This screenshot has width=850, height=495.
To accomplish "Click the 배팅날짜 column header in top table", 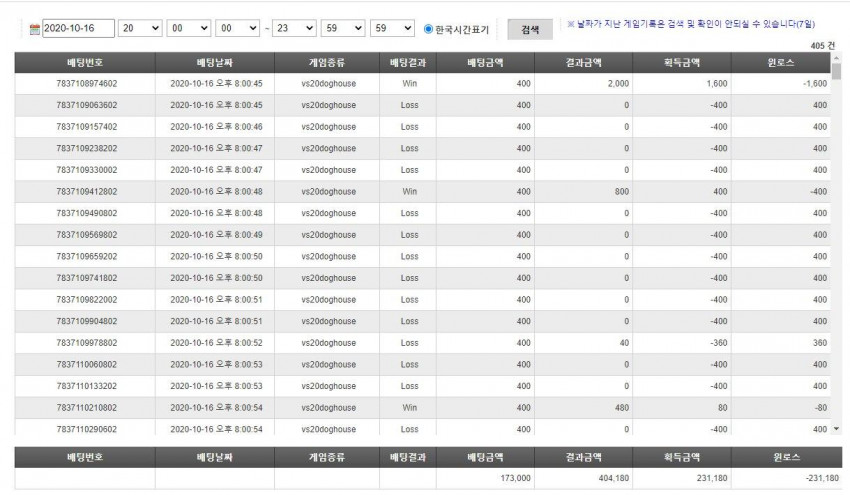I will [215, 63].
